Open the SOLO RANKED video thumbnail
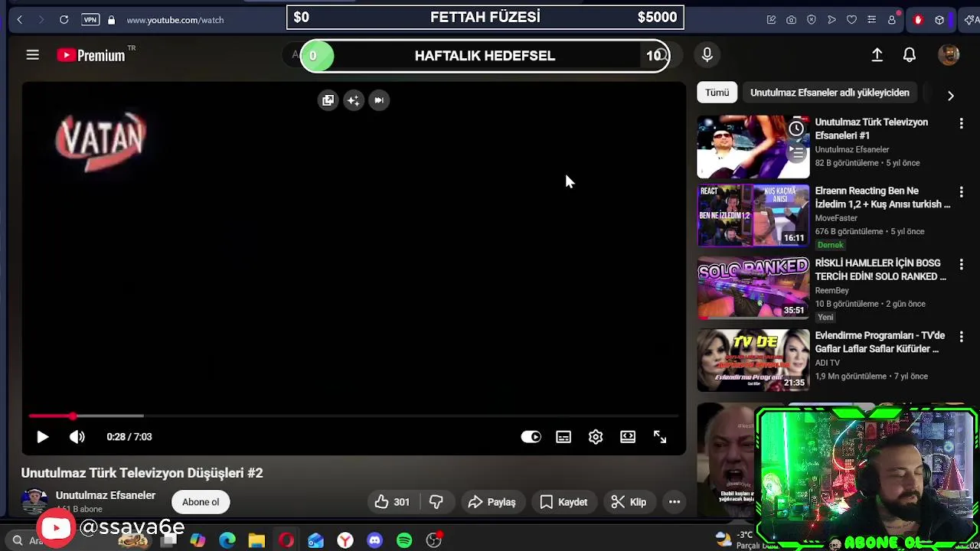 tap(753, 288)
